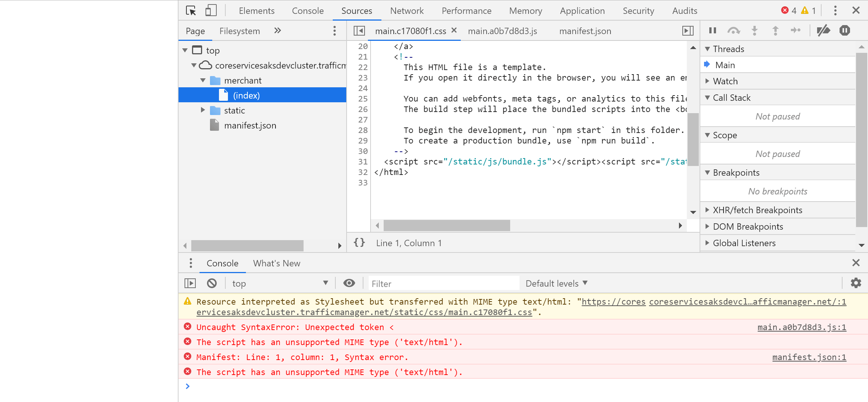Pretty print the source with braces icon

[x=359, y=243]
